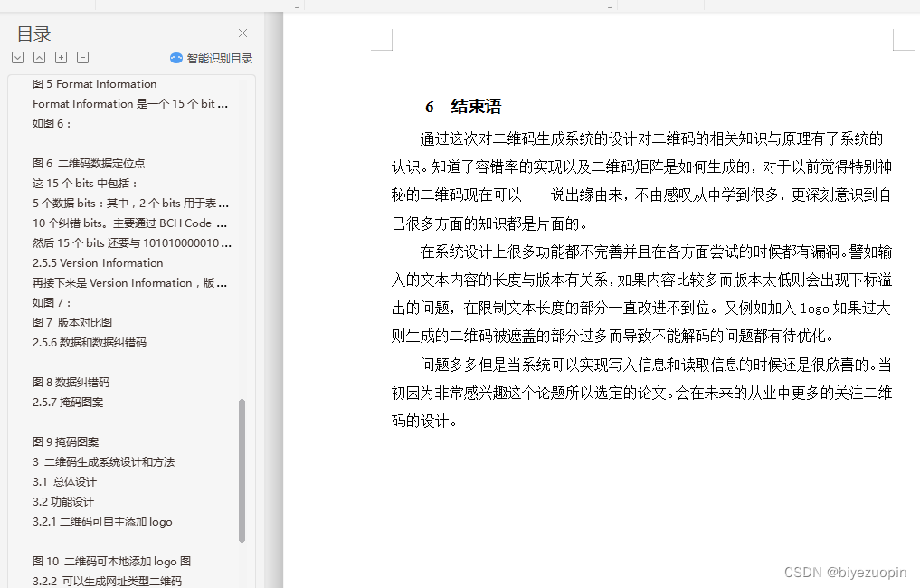Viewport: 920px width, 588px height.
Task: Select 3.2.2 可以生成网址类型二维码 entry
Action: point(109,580)
